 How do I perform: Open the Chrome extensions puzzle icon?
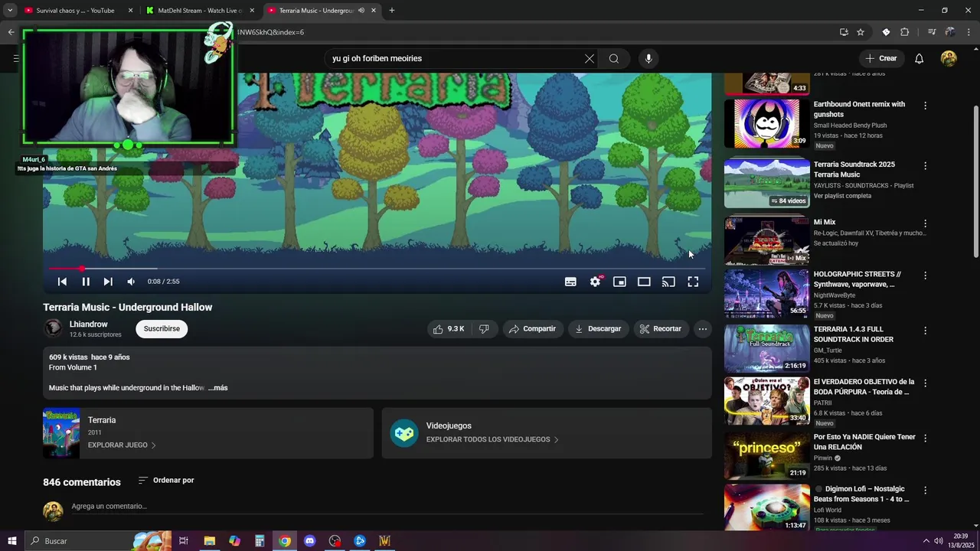[904, 32]
